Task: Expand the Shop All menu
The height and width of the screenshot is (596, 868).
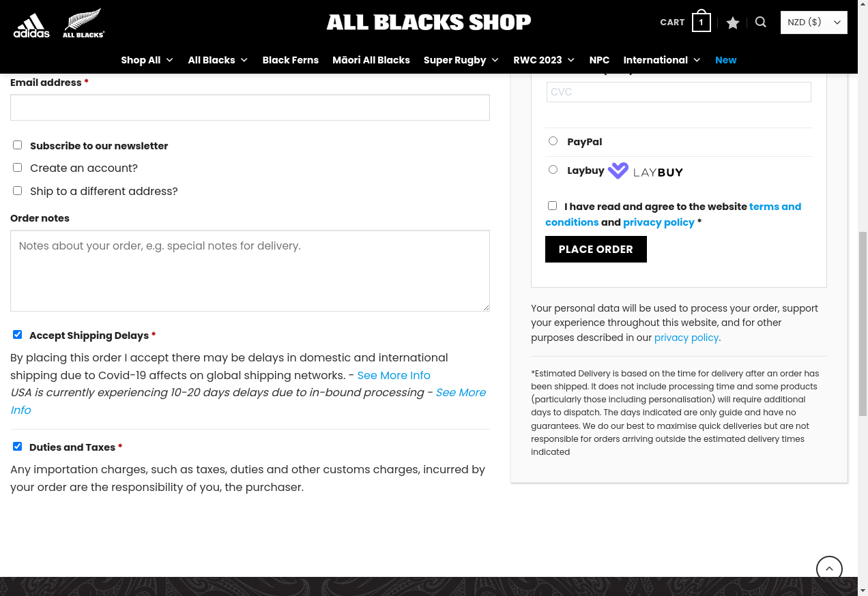Action: tap(147, 60)
